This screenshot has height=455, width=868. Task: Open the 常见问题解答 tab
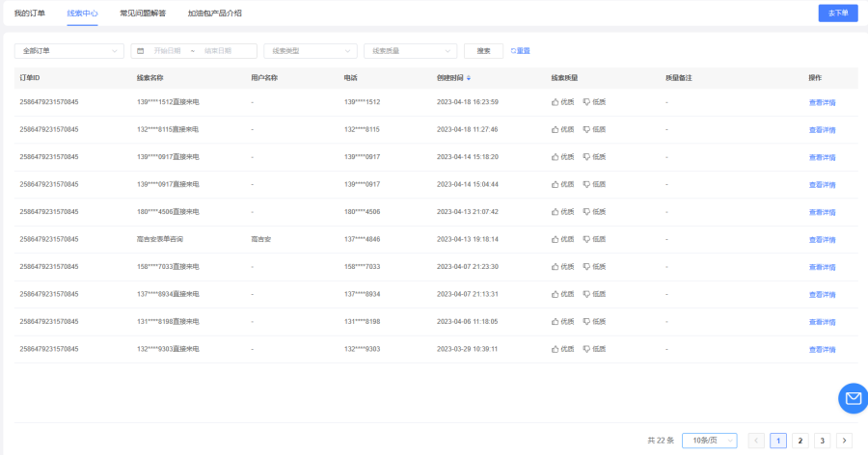(143, 13)
